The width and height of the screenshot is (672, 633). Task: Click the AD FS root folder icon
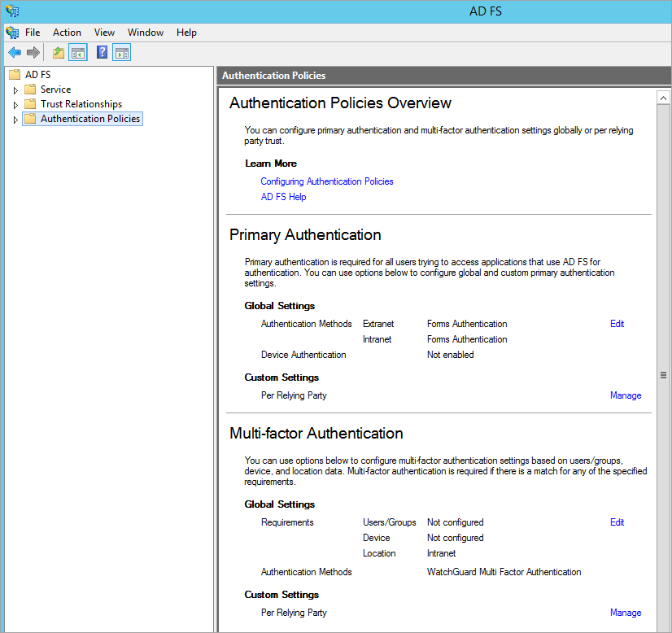pos(14,74)
